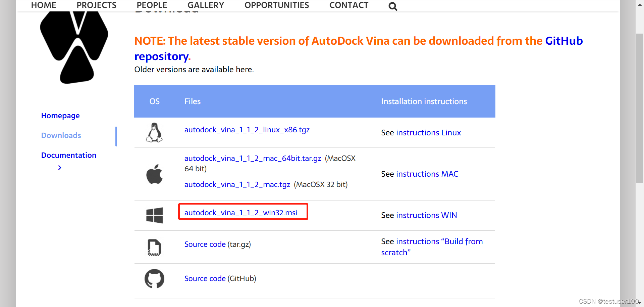Screen dimensions: 644x307
Task: Open Source code tar.gz link
Action: coord(205,244)
